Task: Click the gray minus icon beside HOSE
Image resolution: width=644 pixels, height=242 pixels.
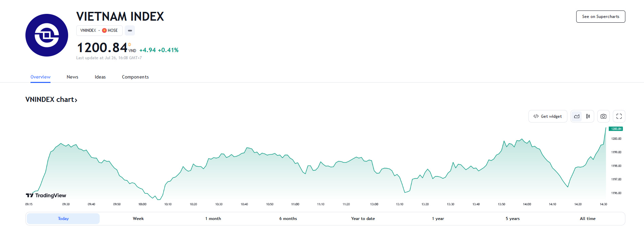Action: pos(130,30)
